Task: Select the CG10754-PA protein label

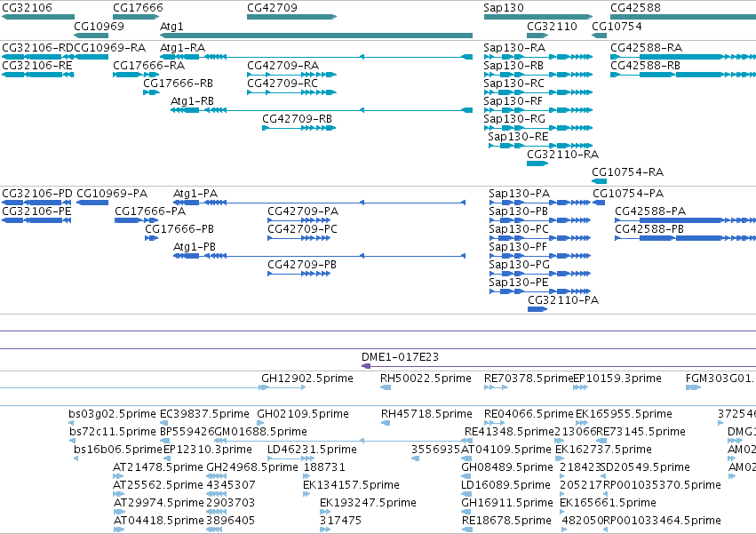Action: 628,194
